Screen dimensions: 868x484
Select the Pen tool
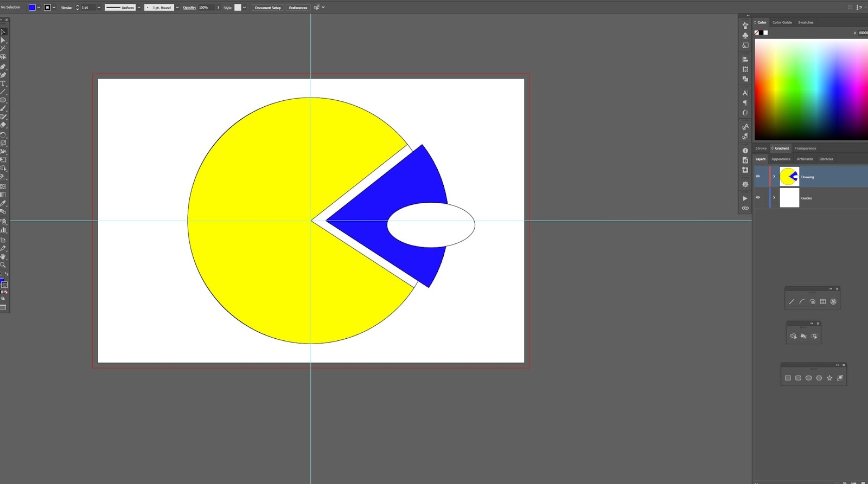click(x=3, y=67)
